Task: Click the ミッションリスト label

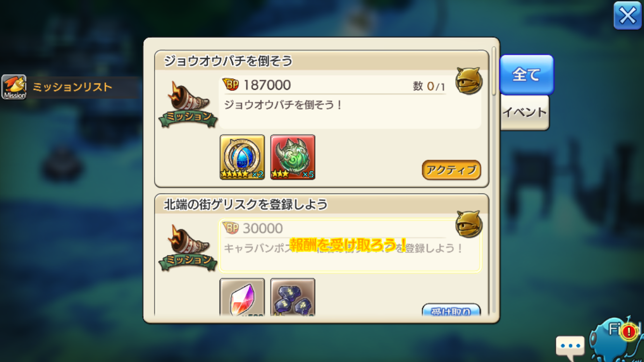Action: coord(72,87)
